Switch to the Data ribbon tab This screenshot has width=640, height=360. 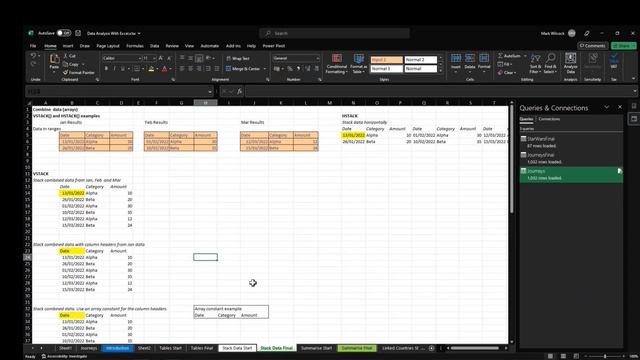155,46
